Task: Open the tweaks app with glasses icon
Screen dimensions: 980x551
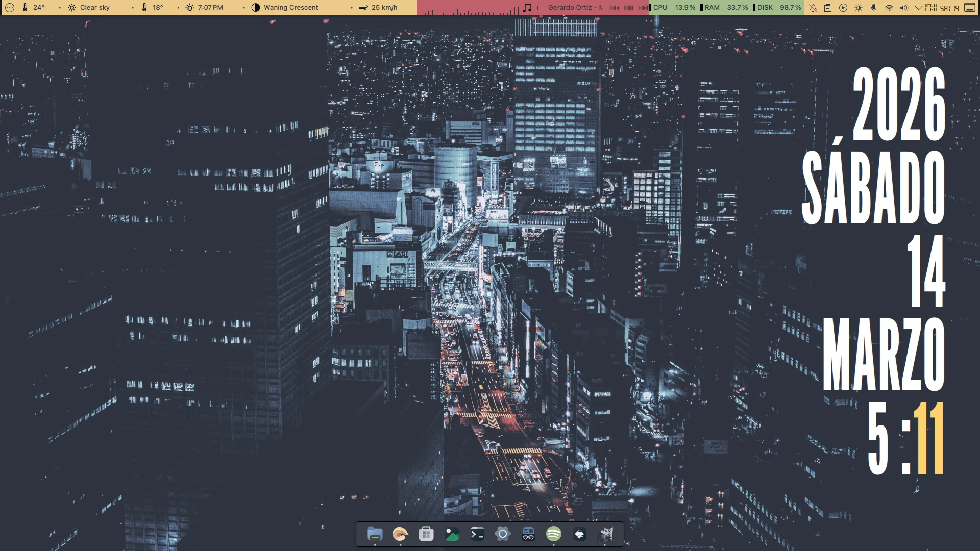Action: click(x=528, y=534)
